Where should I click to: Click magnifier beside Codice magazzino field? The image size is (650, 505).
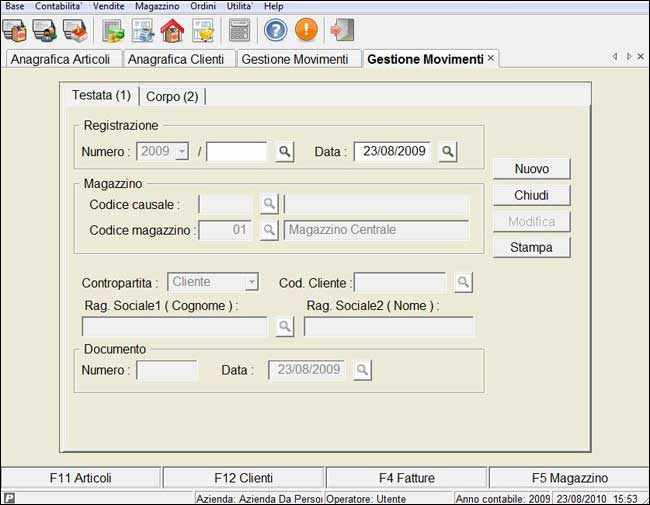269,230
